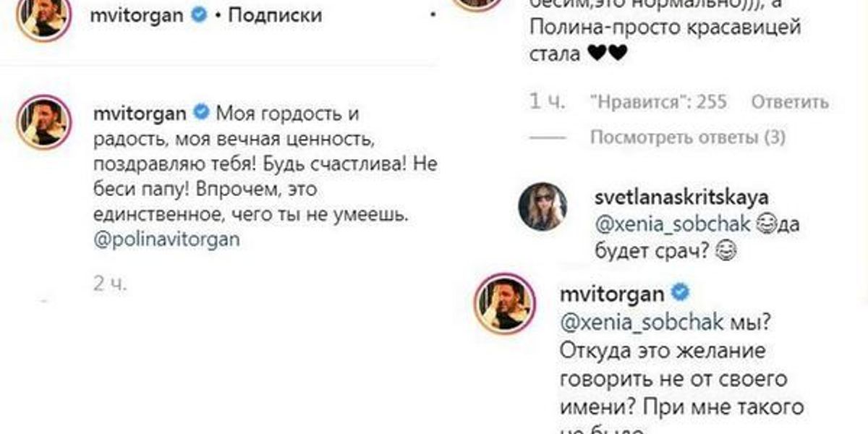Click the 1 ч. comment timestamp

(547, 102)
